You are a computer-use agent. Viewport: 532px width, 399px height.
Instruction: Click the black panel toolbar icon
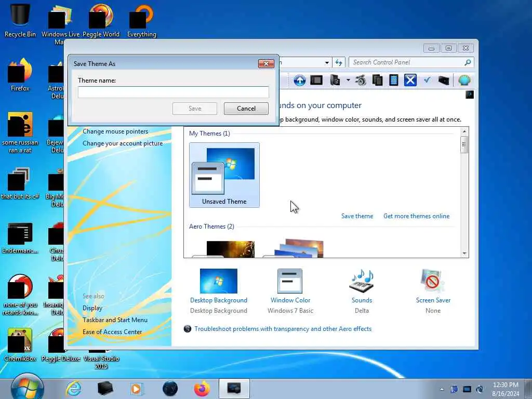[316, 81]
